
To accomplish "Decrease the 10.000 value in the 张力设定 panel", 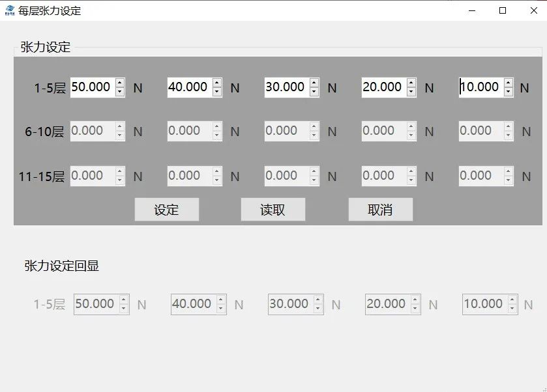I will pyautogui.click(x=509, y=92).
